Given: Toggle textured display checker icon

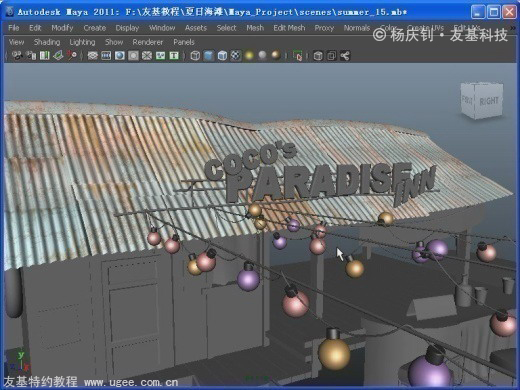Looking at the screenshot, I should tap(236, 55).
